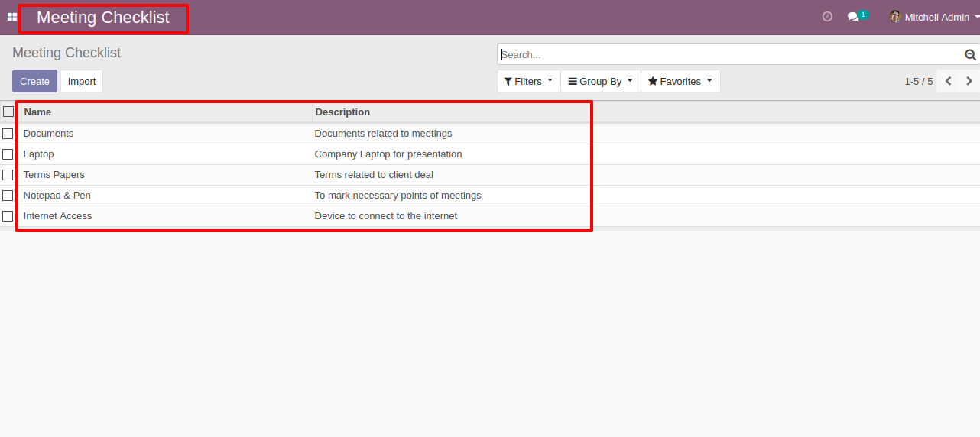This screenshot has height=437, width=980.
Task: Check the Notepad & Pen row checkbox
Action: tap(8, 196)
